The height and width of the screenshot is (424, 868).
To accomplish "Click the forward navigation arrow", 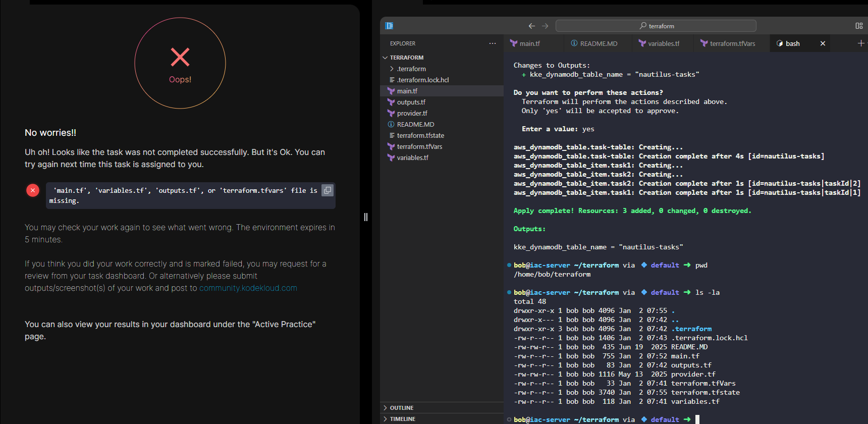I will coord(545,26).
